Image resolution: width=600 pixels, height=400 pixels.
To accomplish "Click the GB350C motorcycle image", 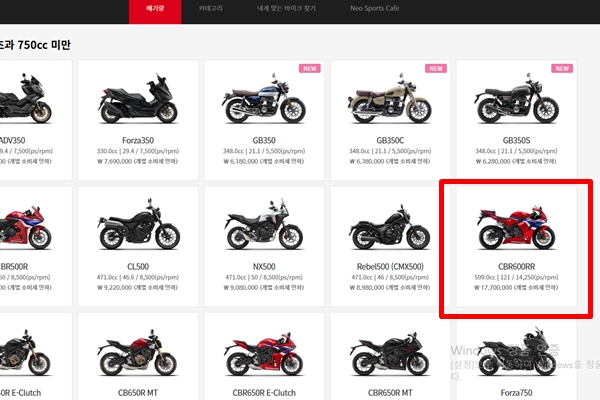I will (x=389, y=101).
